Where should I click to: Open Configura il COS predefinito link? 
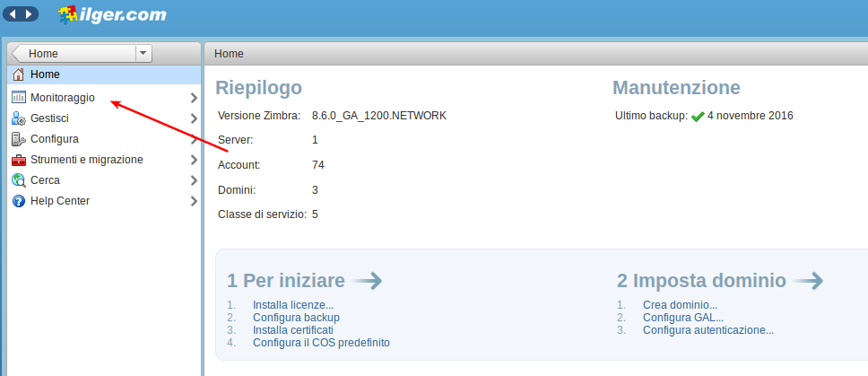321,343
